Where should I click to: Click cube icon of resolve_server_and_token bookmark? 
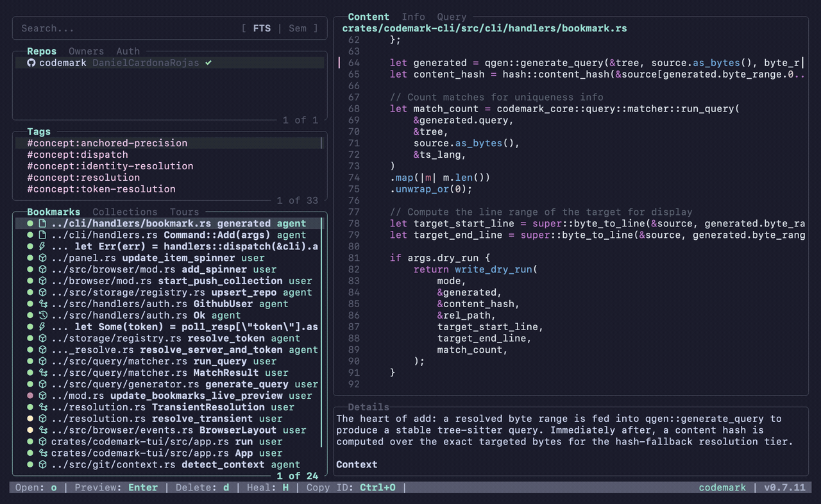tap(42, 350)
